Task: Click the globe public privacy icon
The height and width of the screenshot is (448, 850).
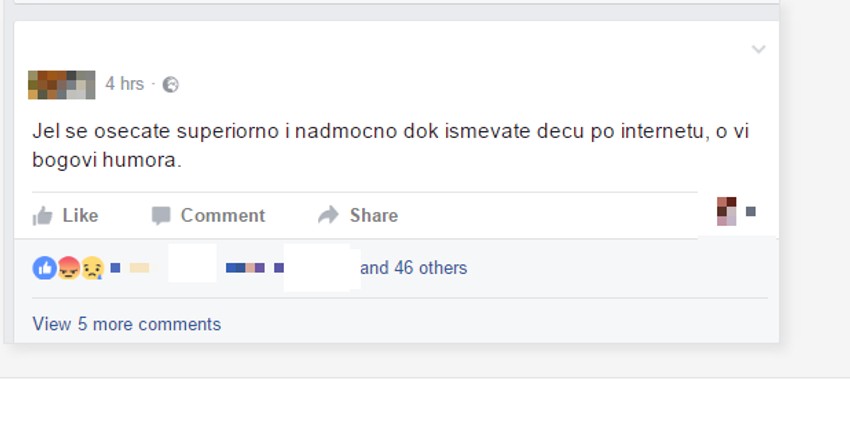Action: [x=171, y=85]
